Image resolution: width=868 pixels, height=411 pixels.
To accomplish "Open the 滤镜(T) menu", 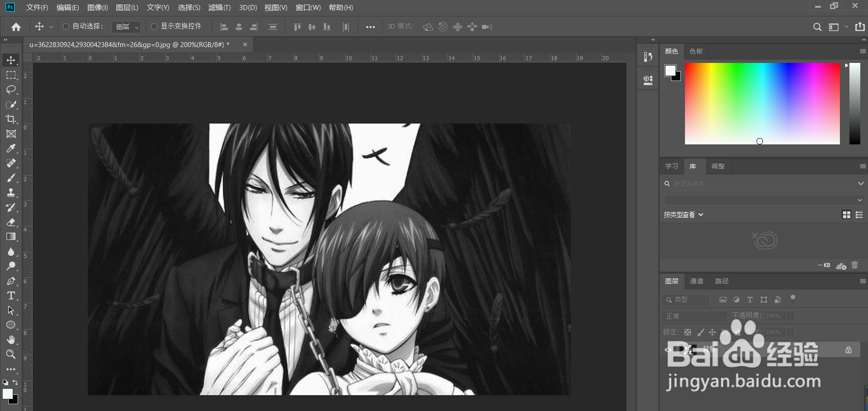I will (x=220, y=8).
